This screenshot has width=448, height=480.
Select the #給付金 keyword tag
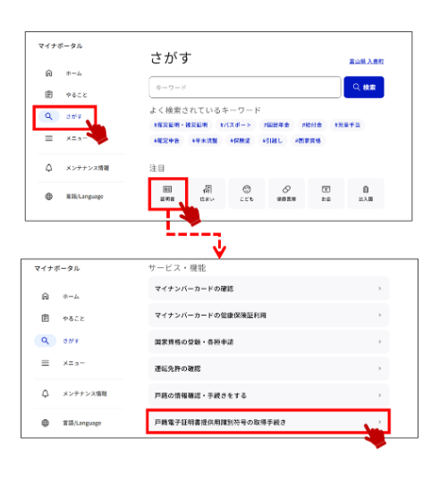pyautogui.click(x=312, y=125)
